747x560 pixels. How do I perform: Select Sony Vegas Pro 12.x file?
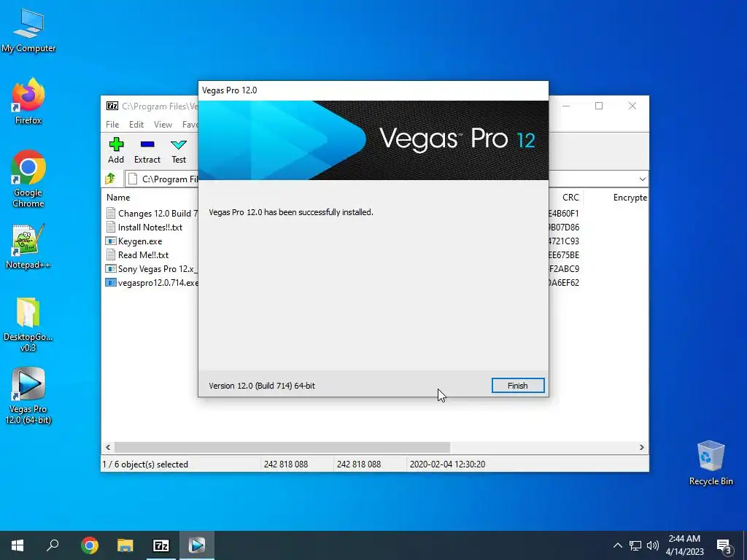[152, 268]
